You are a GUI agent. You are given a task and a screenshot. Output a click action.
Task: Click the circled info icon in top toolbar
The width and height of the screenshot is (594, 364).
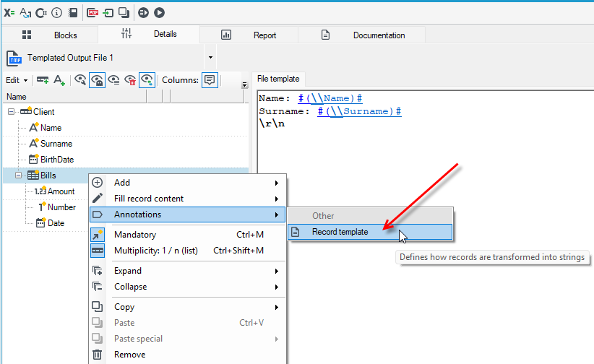point(56,13)
